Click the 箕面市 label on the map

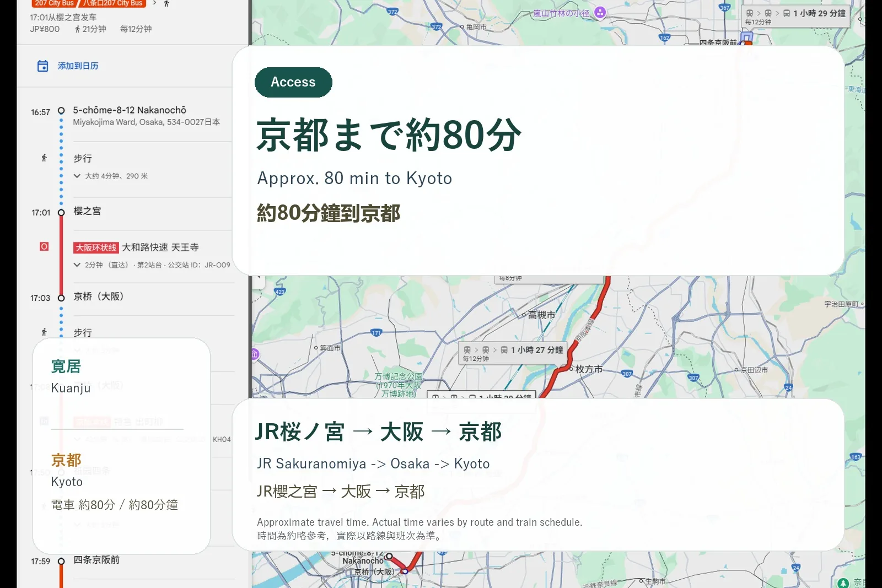click(330, 348)
